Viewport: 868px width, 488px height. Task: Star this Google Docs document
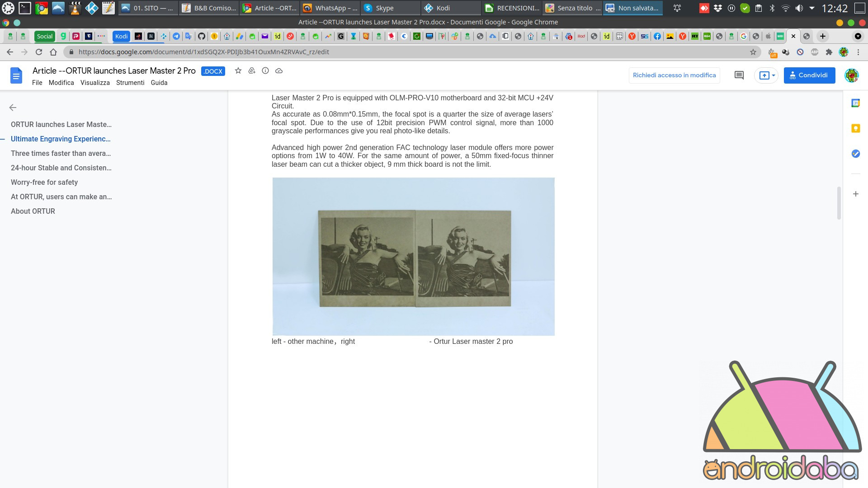click(238, 70)
